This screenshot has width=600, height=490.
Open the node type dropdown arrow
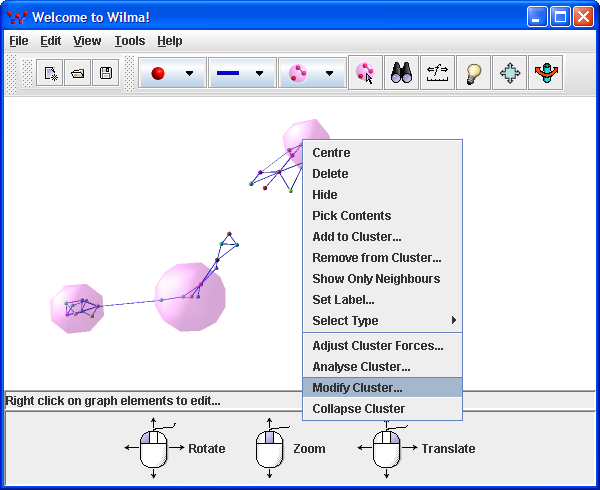click(x=189, y=73)
